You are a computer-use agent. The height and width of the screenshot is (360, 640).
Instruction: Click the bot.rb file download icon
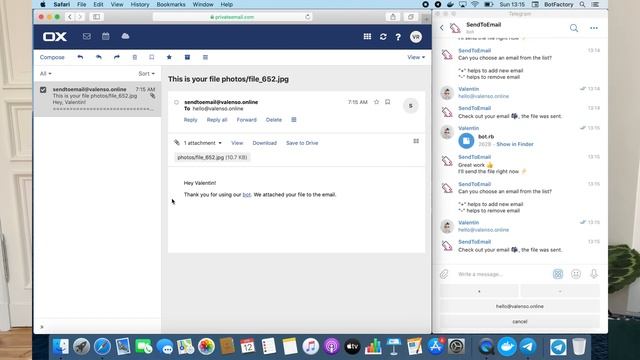[466, 140]
